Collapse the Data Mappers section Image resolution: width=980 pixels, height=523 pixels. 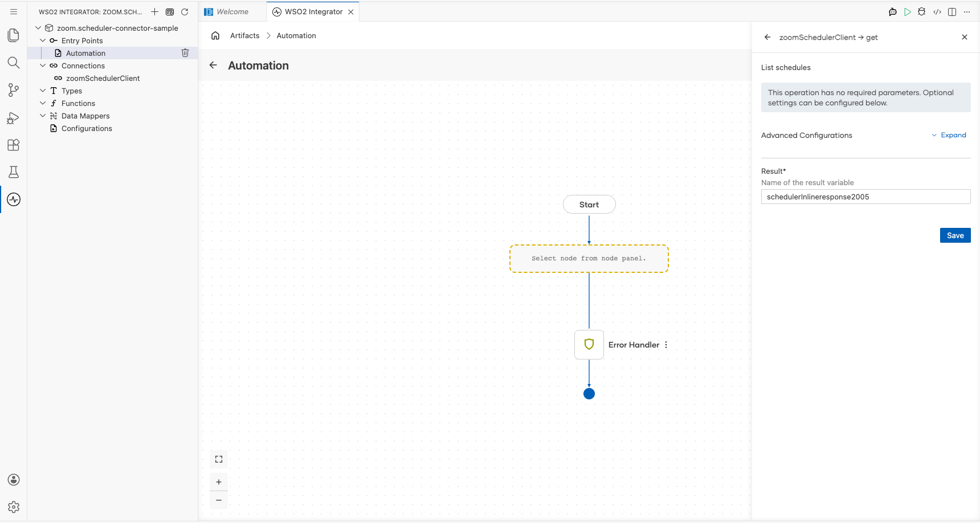[43, 116]
